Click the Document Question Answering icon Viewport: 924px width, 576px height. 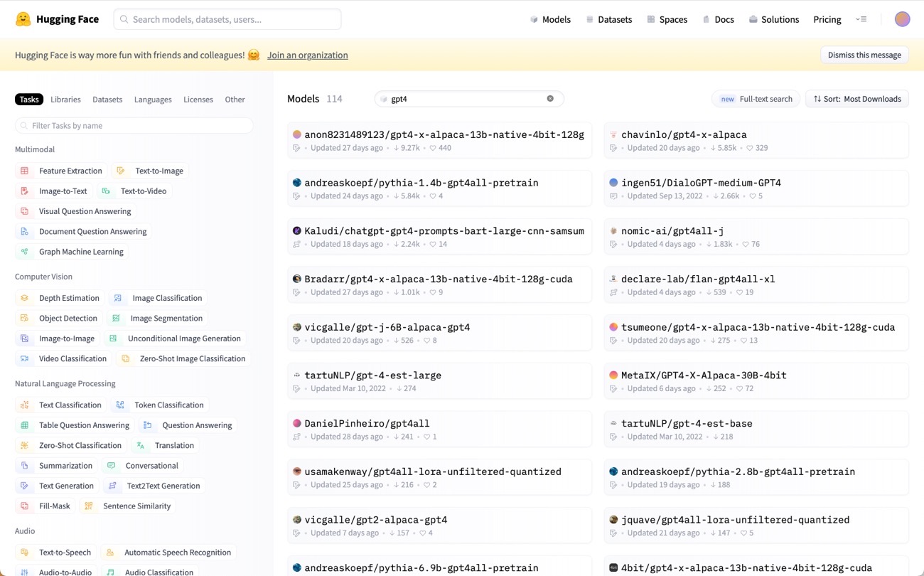tap(25, 232)
